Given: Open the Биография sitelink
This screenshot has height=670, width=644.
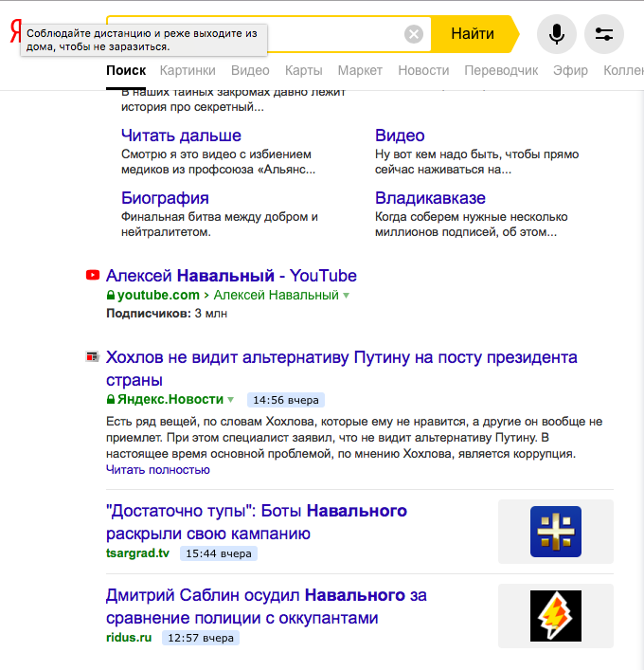Looking at the screenshot, I should coord(165,198).
